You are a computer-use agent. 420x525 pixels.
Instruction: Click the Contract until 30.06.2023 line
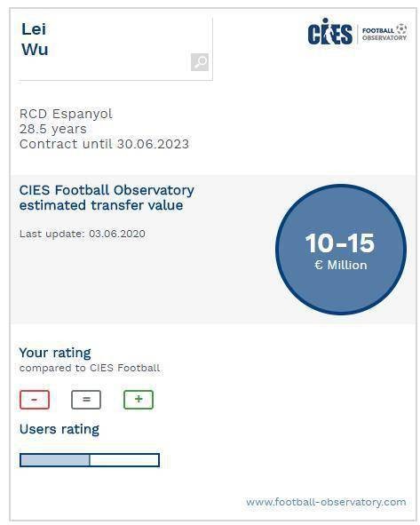(x=104, y=144)
